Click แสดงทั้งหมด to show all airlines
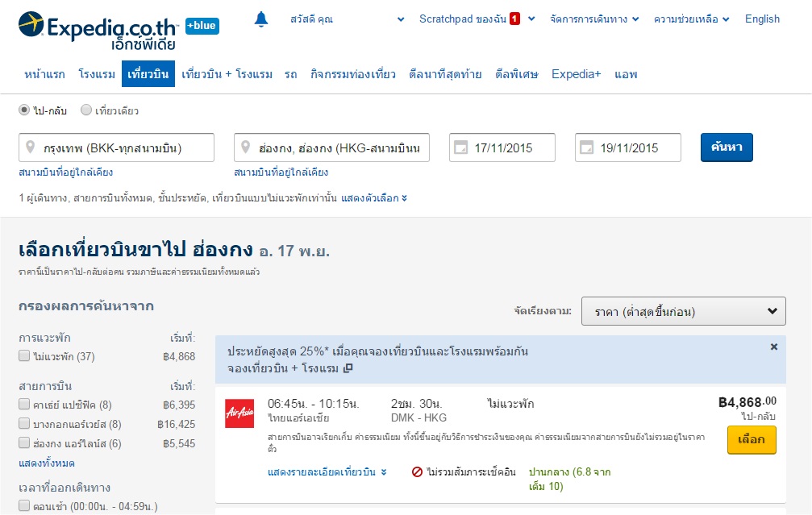 pos(47,463)
